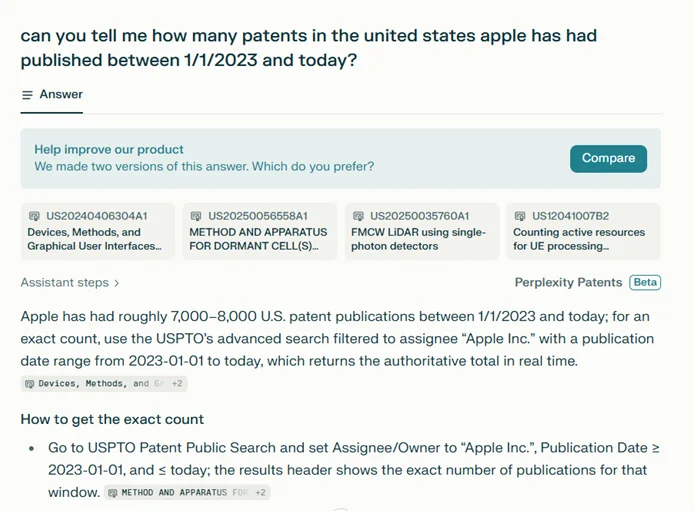695x511 pixels.
Task: Click the "How to get the exact count" heading
Action: click(x=112, y=419)
